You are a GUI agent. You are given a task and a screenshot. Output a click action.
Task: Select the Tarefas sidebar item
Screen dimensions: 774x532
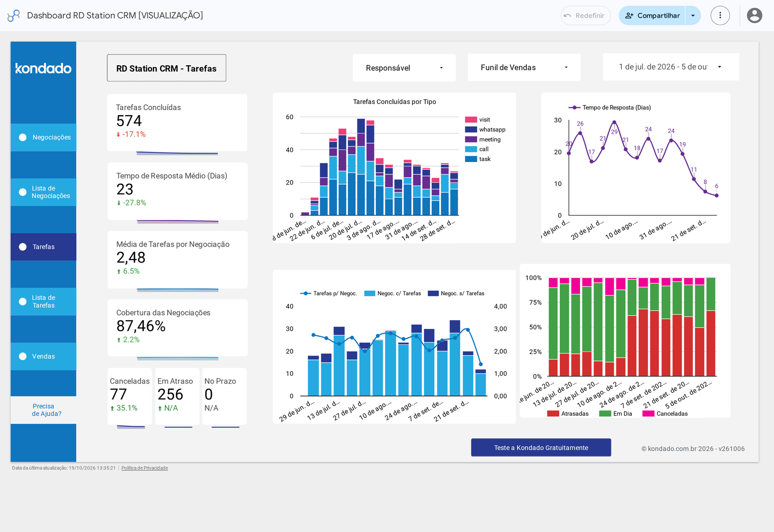(44, 247)
